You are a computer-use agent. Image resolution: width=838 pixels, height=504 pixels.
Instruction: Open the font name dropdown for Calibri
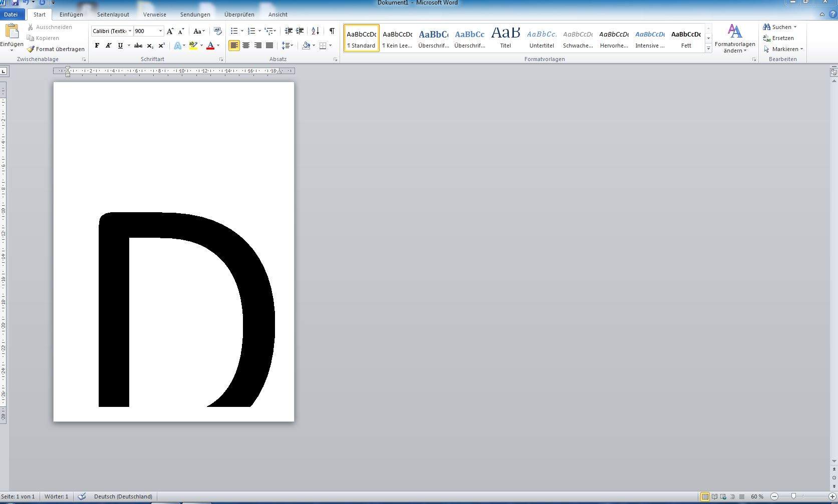tap(130, 31)
